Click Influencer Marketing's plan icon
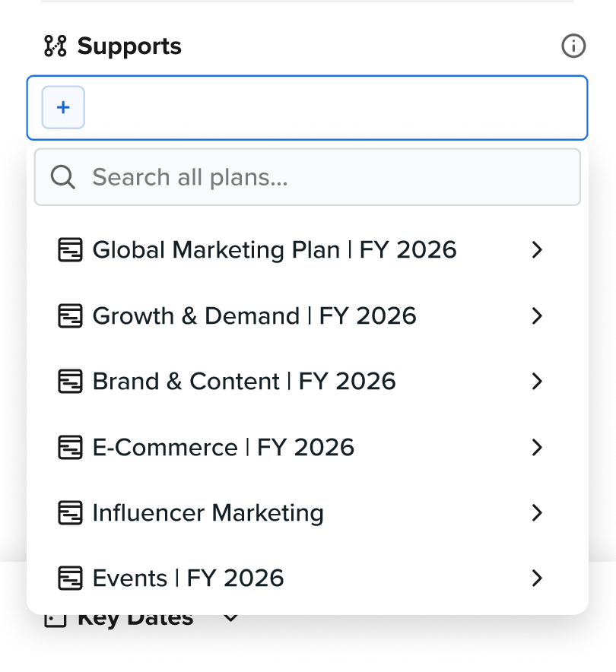The image size is (616, 672). (x=70, y=513)
